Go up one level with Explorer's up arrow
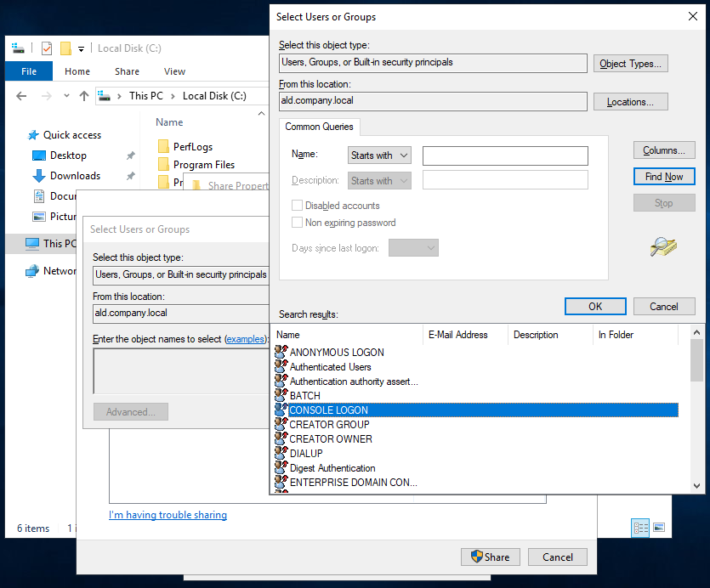Viewport: 710px width, 588px height. point(84,96)
